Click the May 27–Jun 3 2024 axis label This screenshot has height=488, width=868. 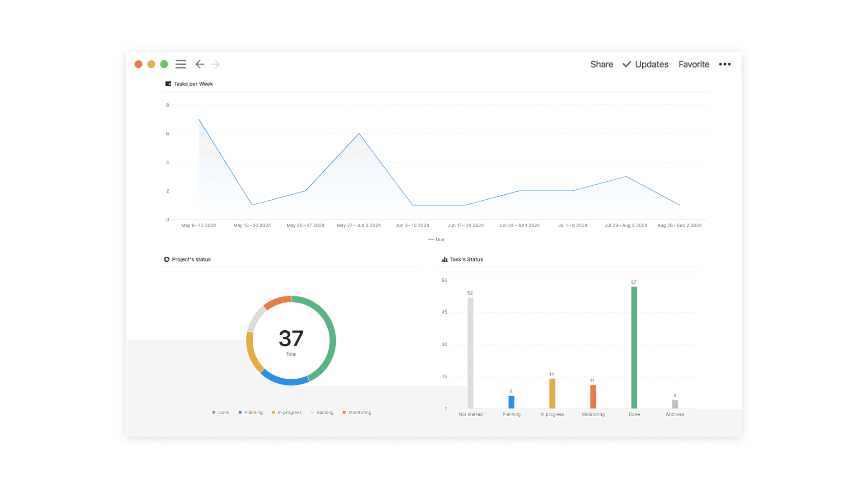click(x=359, y=225)
